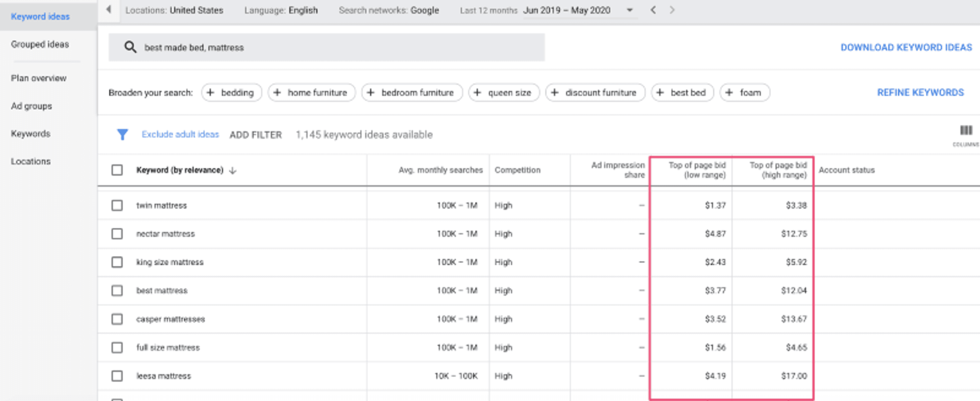Add 'discount furniture' suggestion chip
Screen dimensions: 980x401
[x=595, y=93]
